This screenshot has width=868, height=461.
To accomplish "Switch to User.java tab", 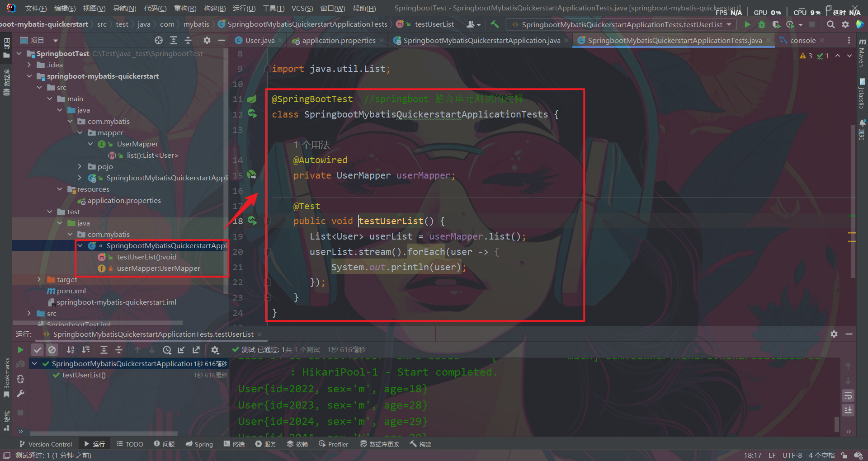I will pos(259,40).
